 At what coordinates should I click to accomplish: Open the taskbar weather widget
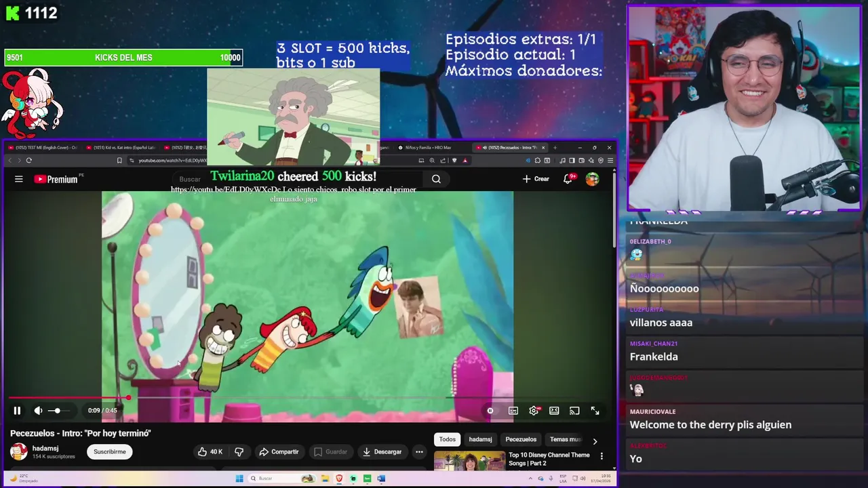[23, 479]
